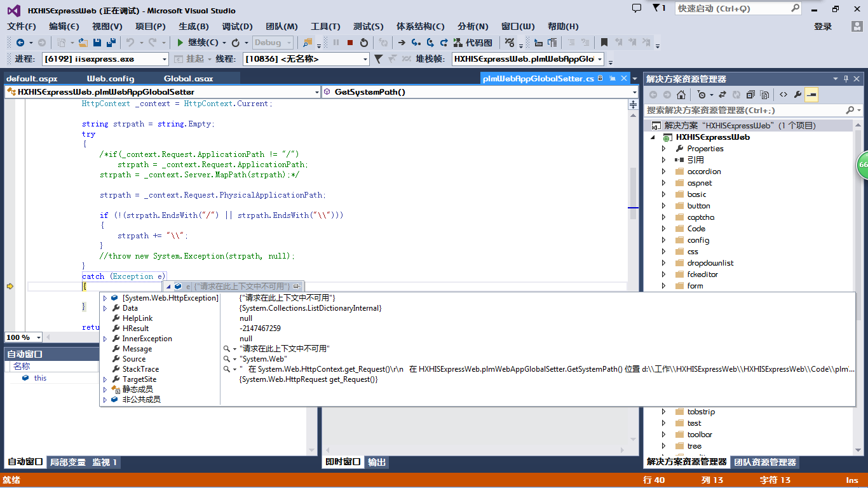Click the Step Into icon
This screenshot has height=488, width=868.
point(416,43)
